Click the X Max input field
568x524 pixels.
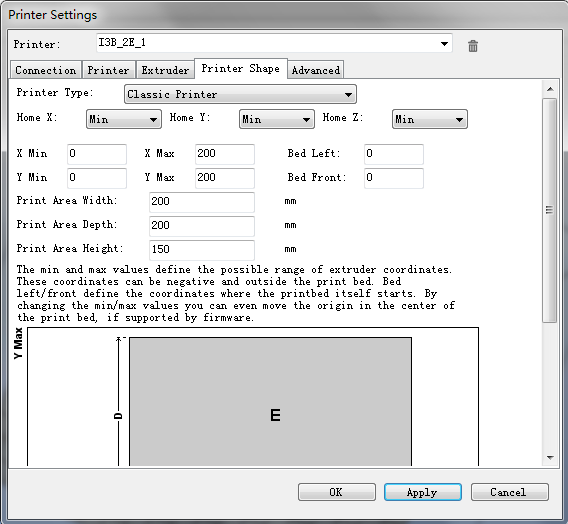click(225, 154)
